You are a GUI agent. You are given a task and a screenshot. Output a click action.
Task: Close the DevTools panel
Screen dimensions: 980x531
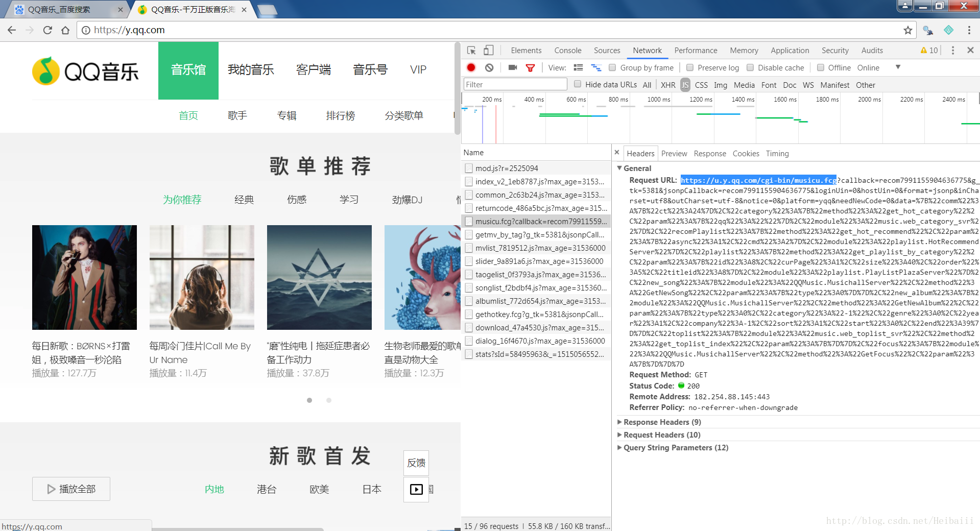click(970, 50)
